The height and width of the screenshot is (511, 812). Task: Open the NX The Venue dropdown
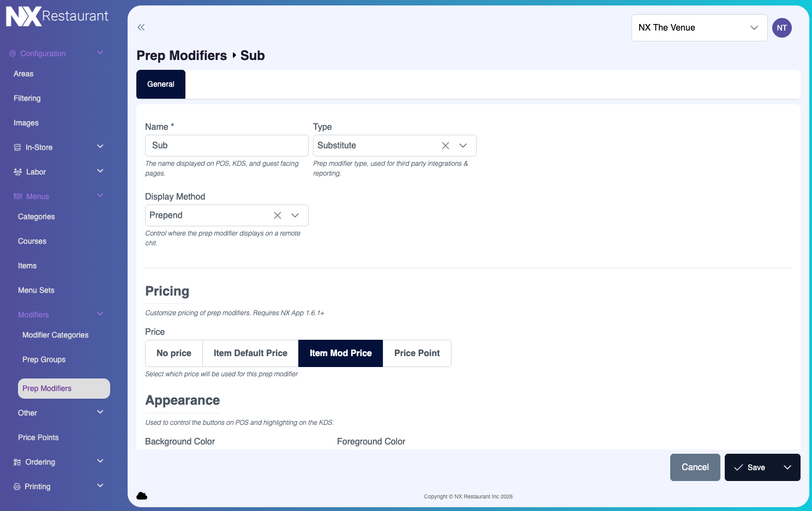tap(699, 28)
